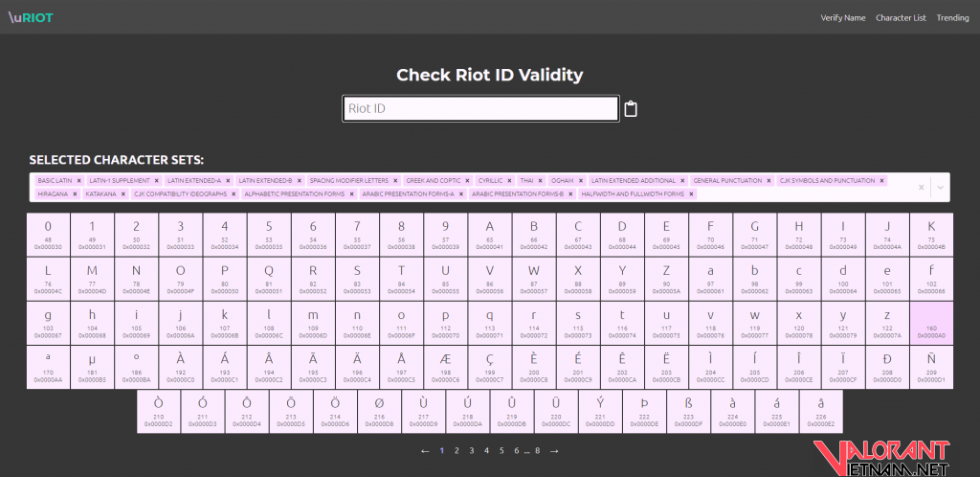Click the Riot ID input field
This screenshot has height=477, width=980.
click(x=480, y=109)
